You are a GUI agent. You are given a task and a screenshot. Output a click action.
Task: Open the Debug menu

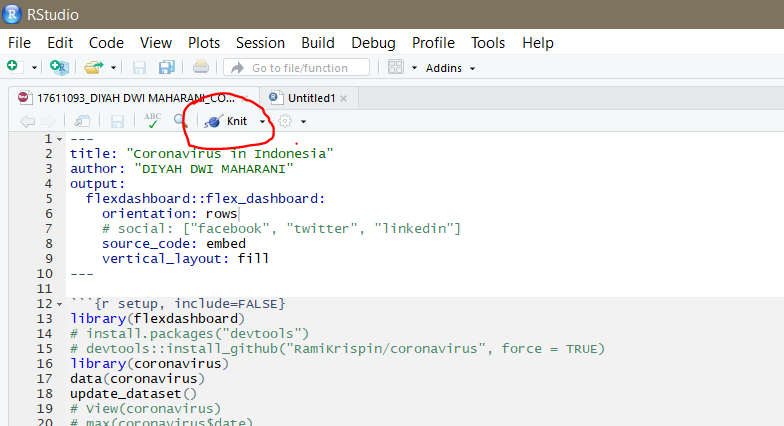point(373,43)
